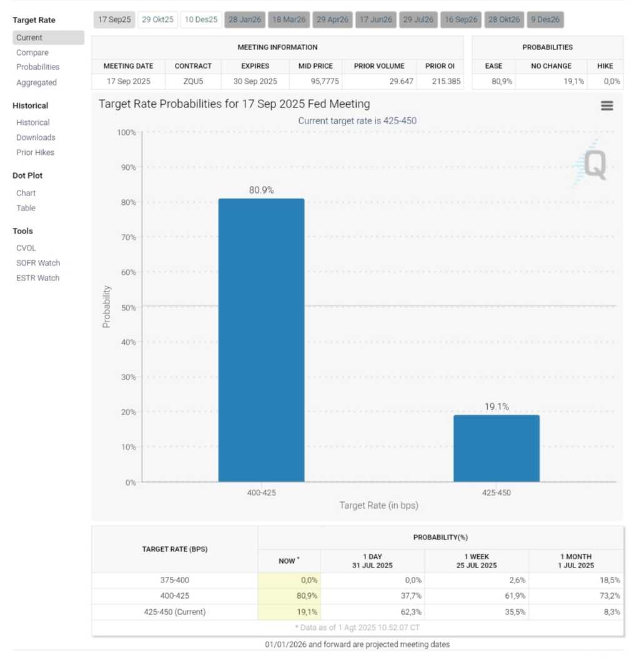Open Aggregated in the sidebar

click(x=36, y=82)
